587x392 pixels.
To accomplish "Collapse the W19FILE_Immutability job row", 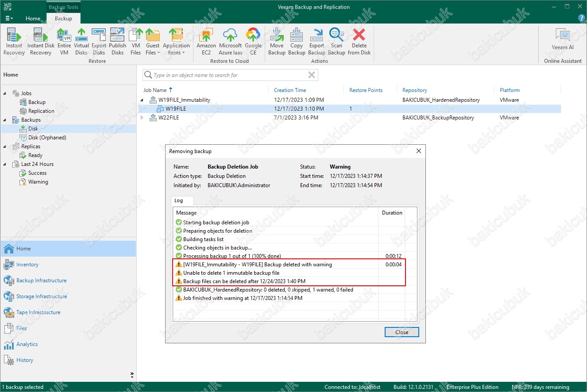I will click(142, 100).
